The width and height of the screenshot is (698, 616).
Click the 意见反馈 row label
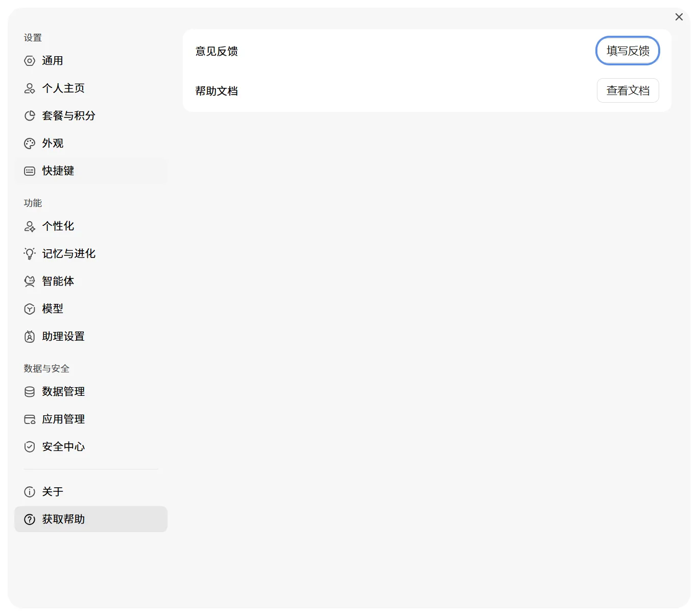click(x=216, y=51)
